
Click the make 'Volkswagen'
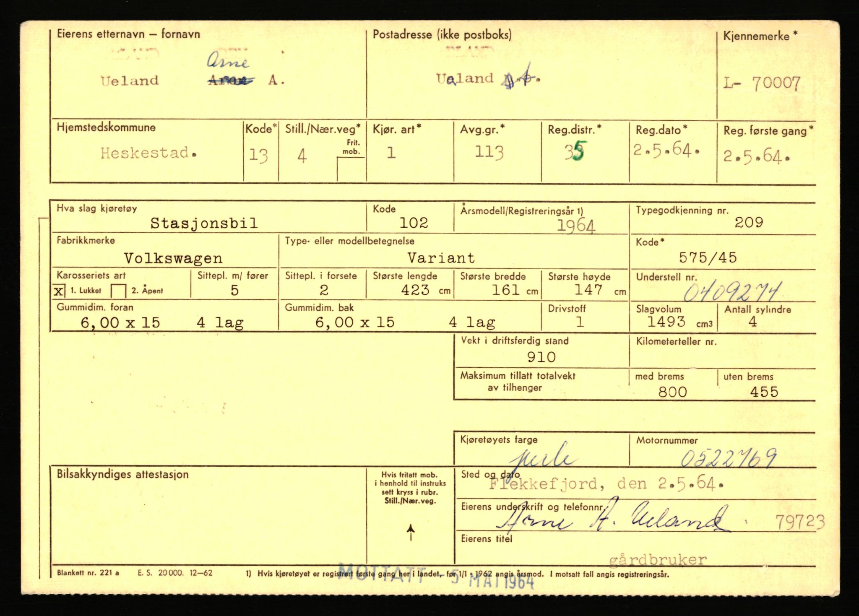pos(173,258)
